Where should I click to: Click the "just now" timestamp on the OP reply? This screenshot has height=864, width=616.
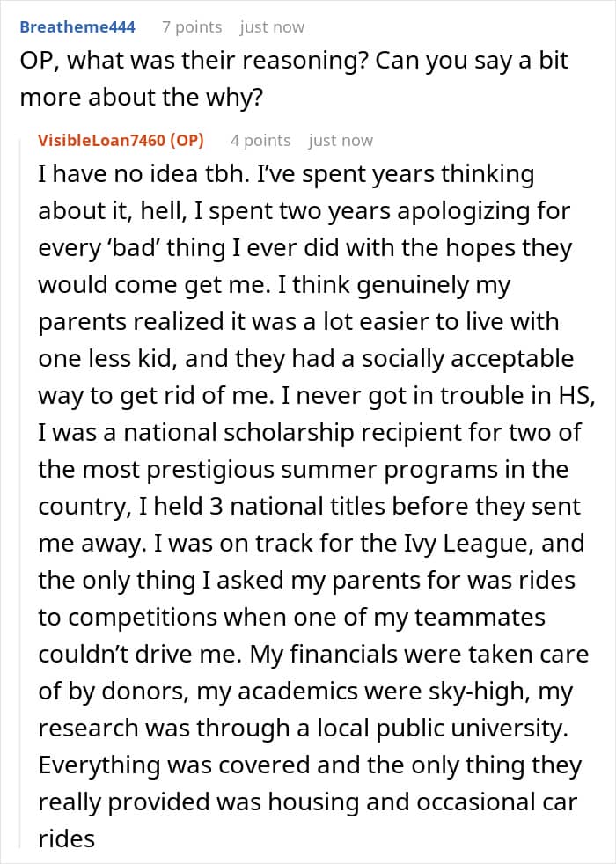pyautogui.click(x=341, y=141)
